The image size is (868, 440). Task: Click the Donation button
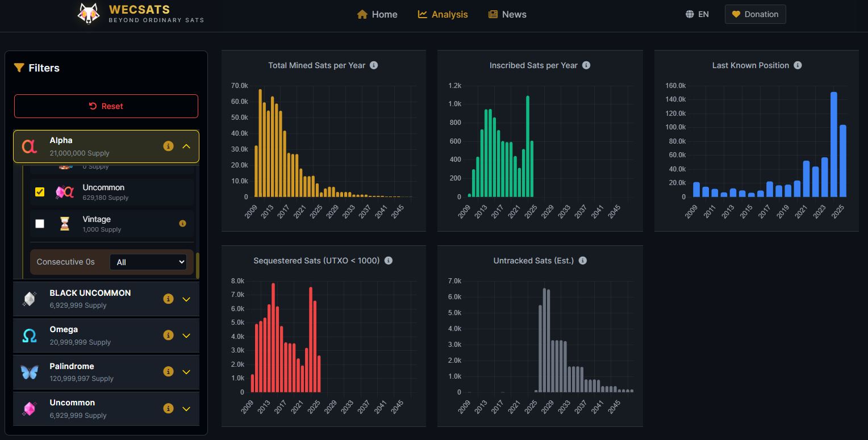click(755, 14)
